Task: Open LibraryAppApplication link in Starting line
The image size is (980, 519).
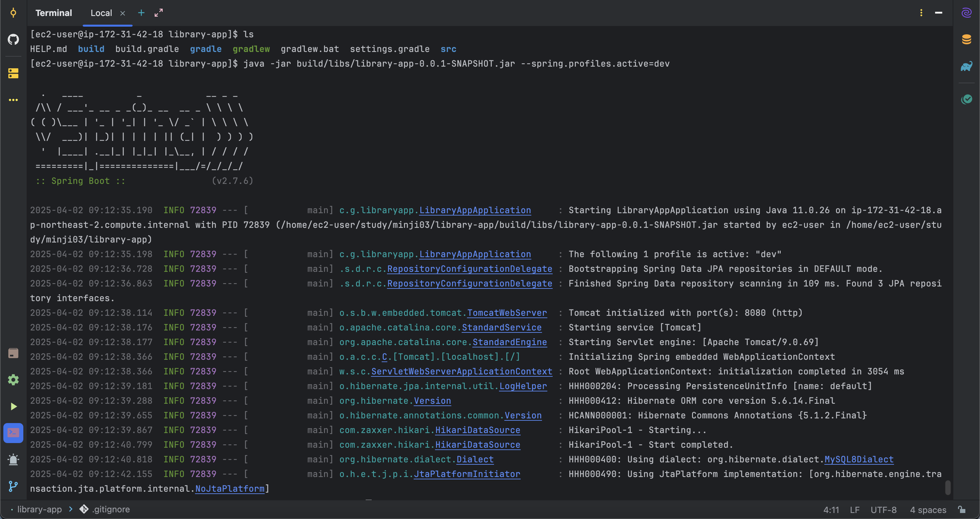Action: [475, 210]
